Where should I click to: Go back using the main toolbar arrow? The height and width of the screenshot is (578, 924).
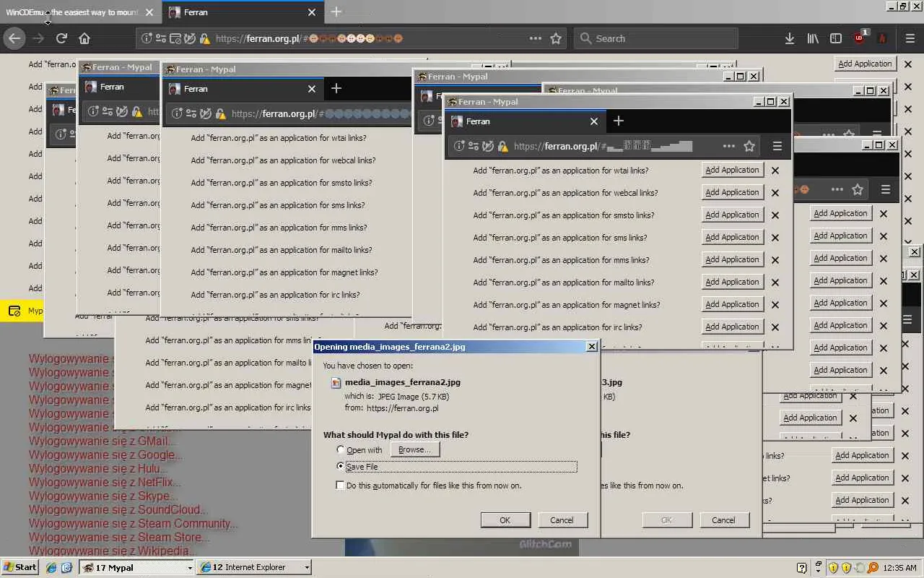[14, 38]
